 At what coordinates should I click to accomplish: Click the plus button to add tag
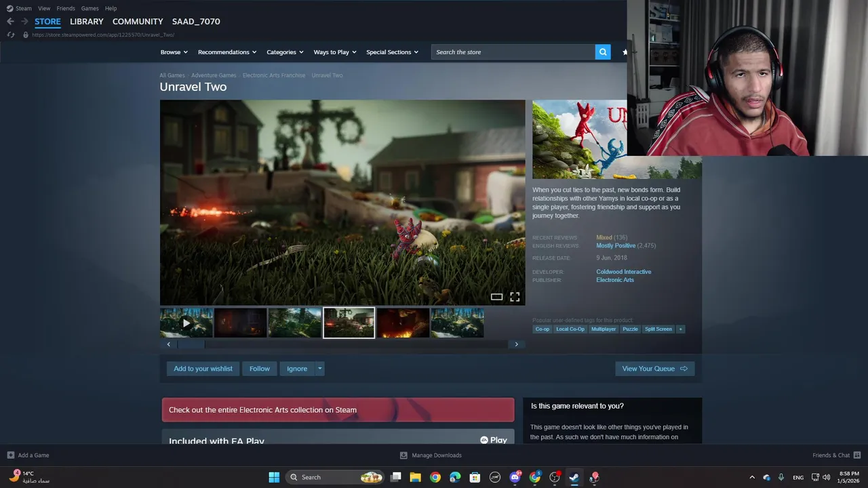coord(680,329)
